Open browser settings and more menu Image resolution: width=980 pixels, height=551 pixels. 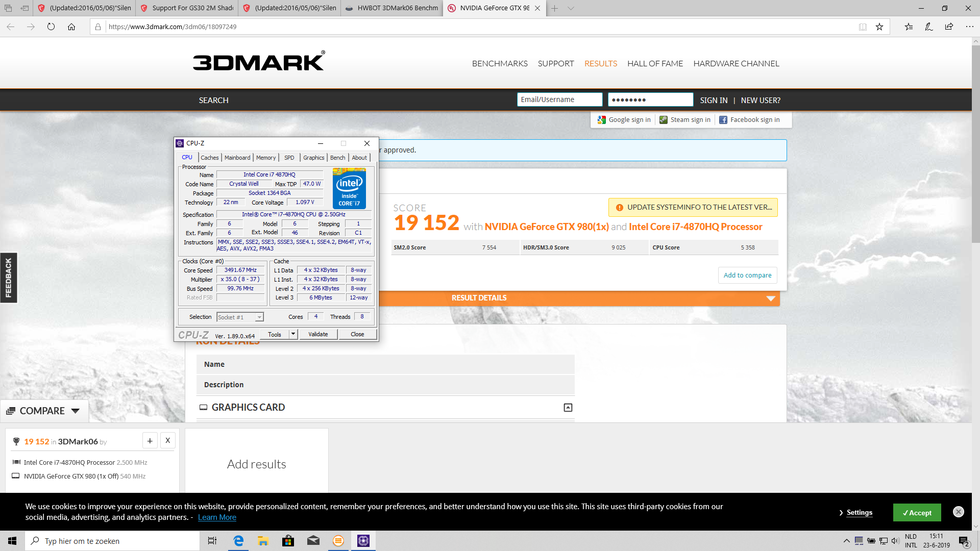[969, 27]
